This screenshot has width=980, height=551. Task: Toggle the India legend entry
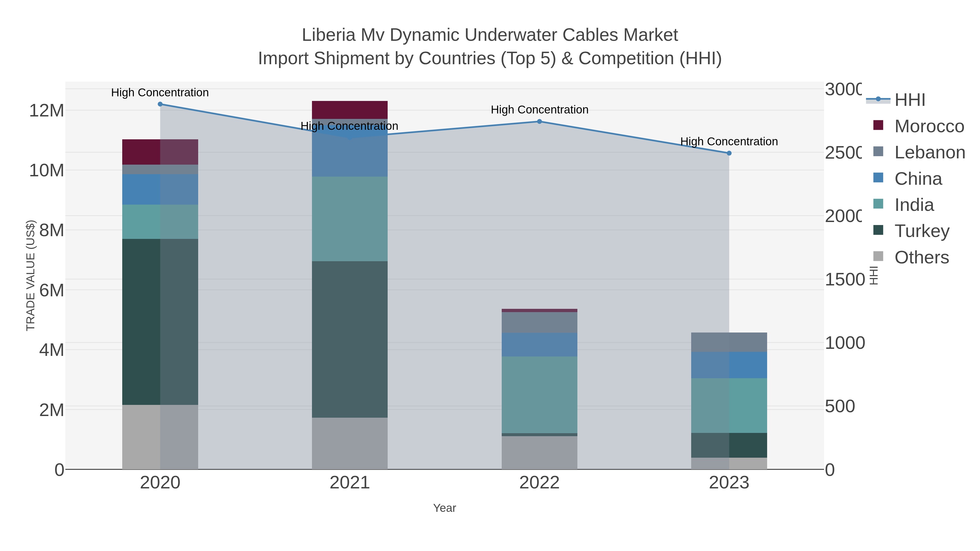pyautogui.click(x=903, y=205)
